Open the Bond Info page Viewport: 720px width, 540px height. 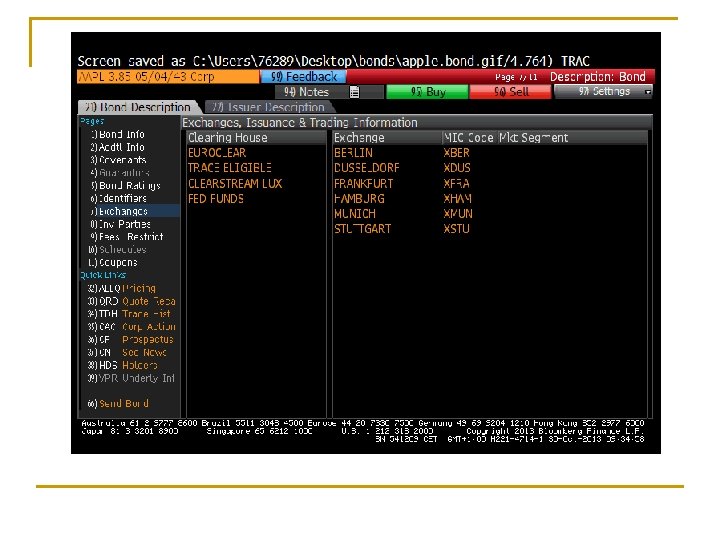pyautogui.click(x=118, y=135)
